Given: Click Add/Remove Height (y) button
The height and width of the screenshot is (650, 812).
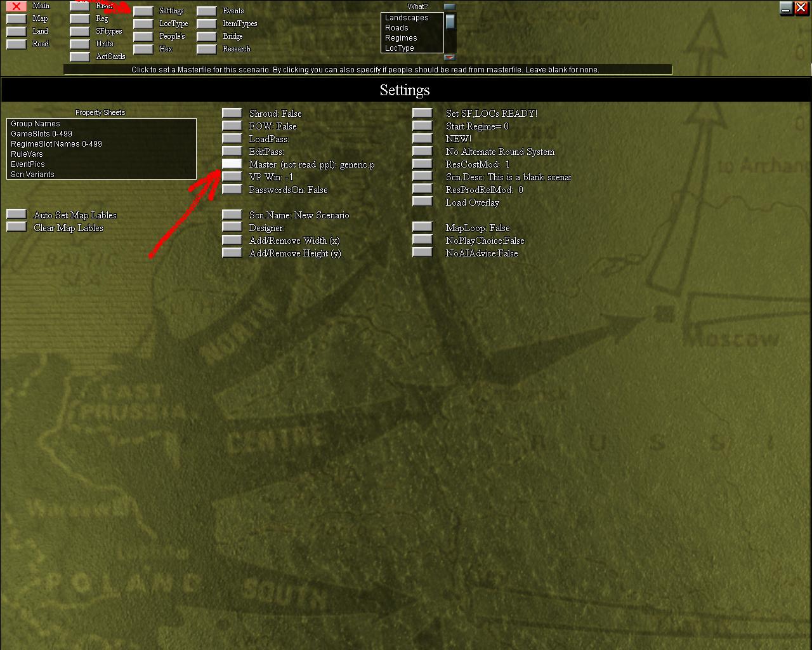Looking at the screenshot, I should pos(232,253).
